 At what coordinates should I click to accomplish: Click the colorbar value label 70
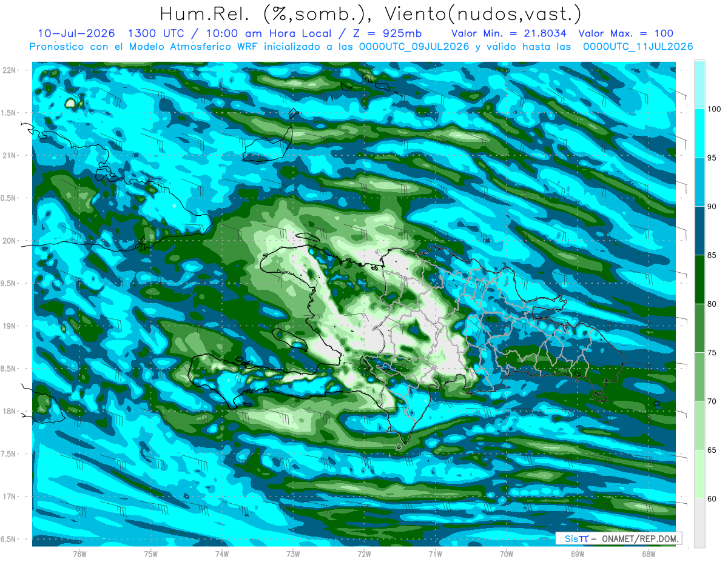point(712,401)
